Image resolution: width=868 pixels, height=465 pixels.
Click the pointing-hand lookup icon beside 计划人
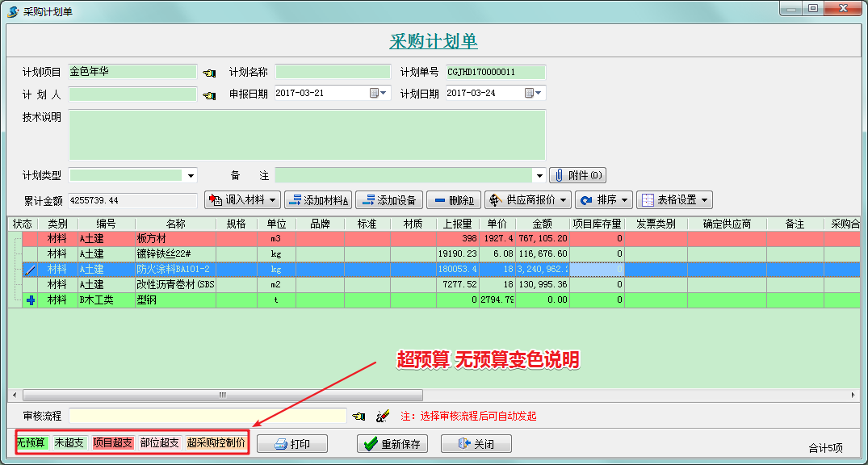coord(209,95)
